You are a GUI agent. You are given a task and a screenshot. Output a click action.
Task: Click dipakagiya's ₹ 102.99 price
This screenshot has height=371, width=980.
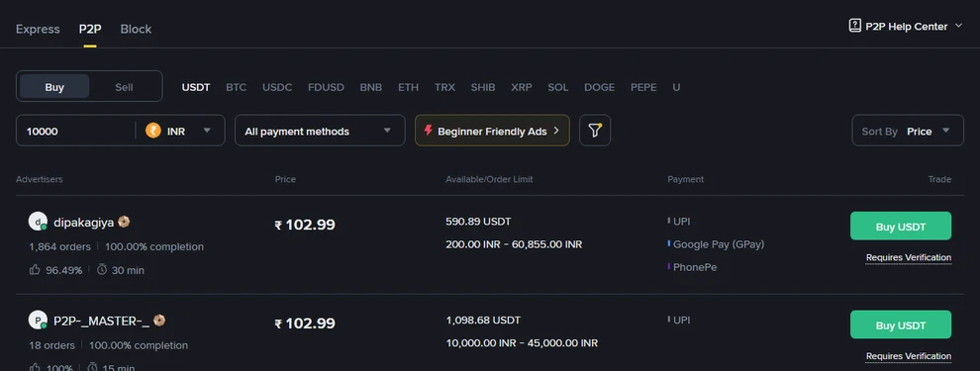tap(305, 225)
